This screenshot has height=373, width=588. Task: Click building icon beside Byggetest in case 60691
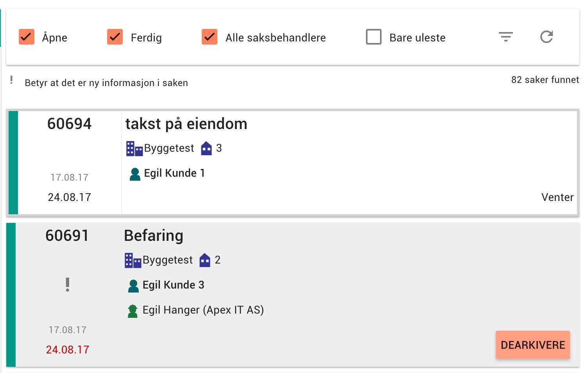click(133, 260)
